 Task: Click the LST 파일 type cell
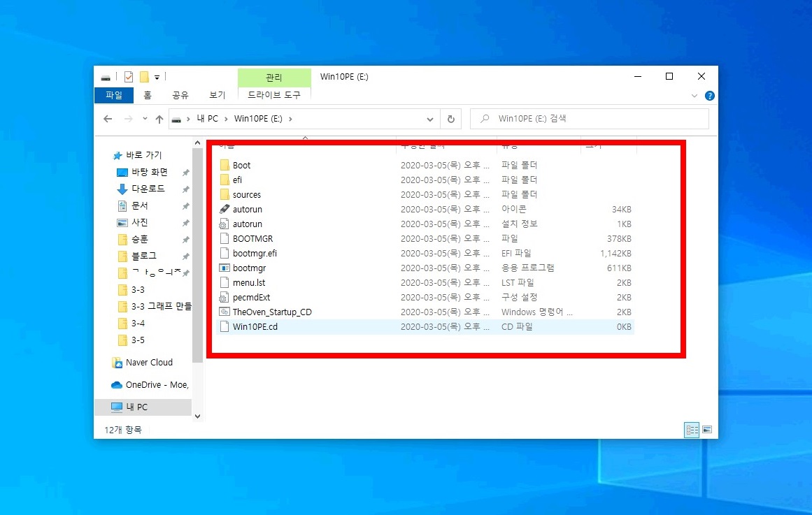518,282
